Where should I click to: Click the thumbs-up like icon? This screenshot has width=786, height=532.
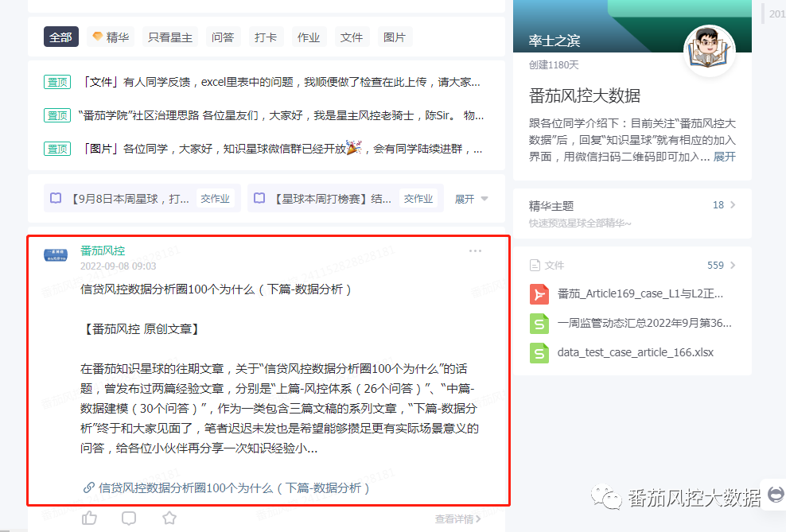click(x=89, y=518)
